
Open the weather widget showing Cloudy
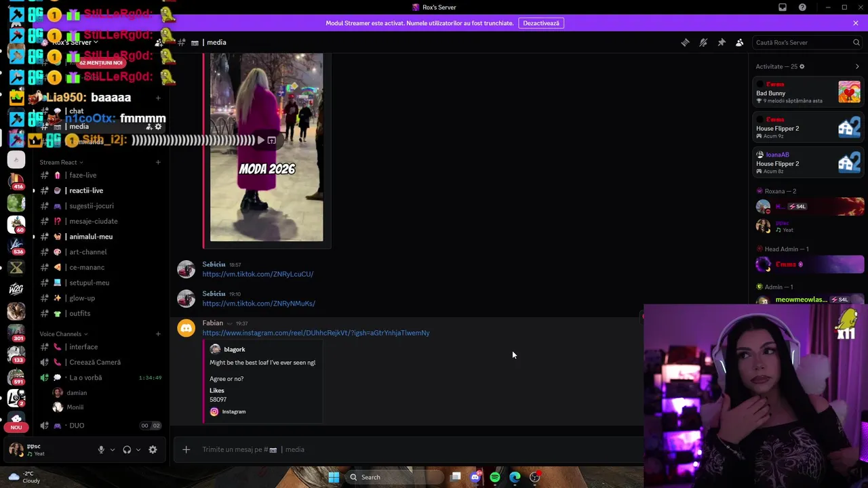(x=24, y=477)
